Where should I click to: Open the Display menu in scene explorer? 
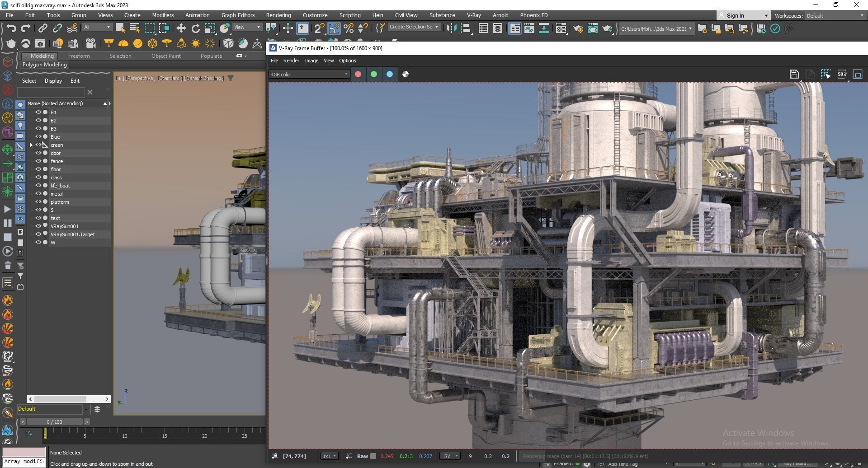tap(53, 81)
